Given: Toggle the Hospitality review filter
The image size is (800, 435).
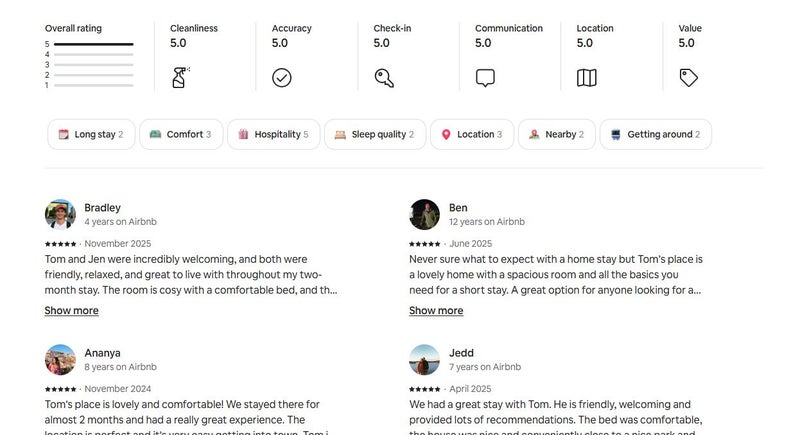Looking at the screenshot, I should pyautogui.click(x=273, y=134).
